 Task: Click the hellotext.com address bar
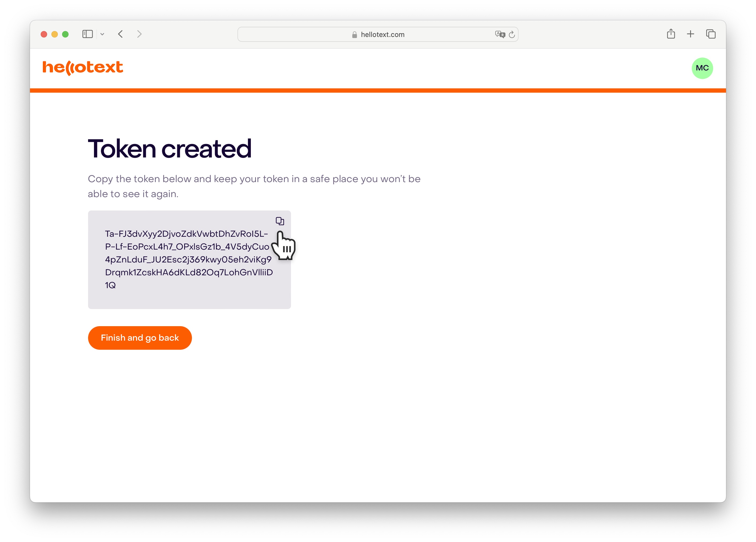tap(378, 34)
